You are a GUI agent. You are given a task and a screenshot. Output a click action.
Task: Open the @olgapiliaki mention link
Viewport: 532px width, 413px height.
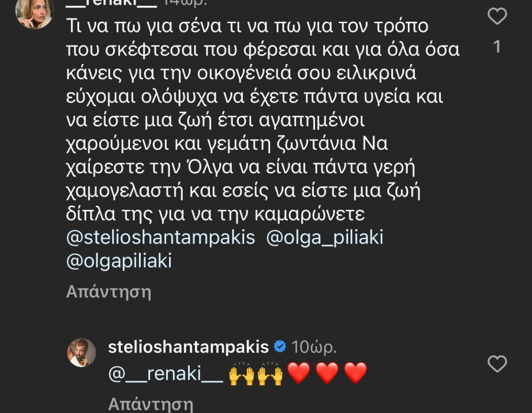click(x=118, y=260)
